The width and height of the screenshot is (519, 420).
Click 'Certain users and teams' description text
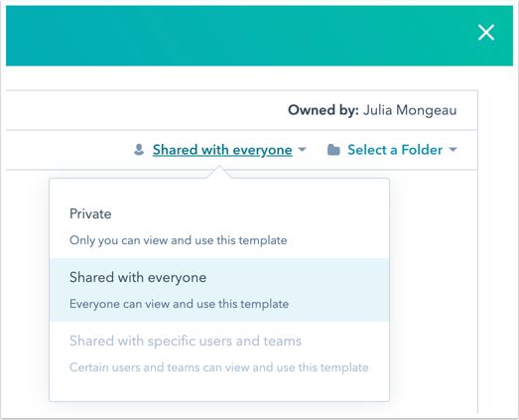(219, 367)
